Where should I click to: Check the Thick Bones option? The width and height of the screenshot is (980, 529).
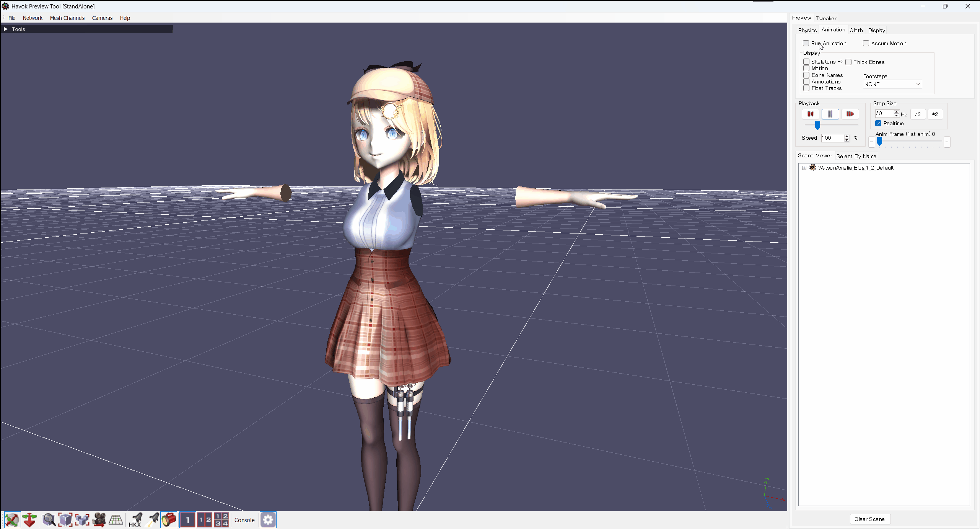click(848, 62)
